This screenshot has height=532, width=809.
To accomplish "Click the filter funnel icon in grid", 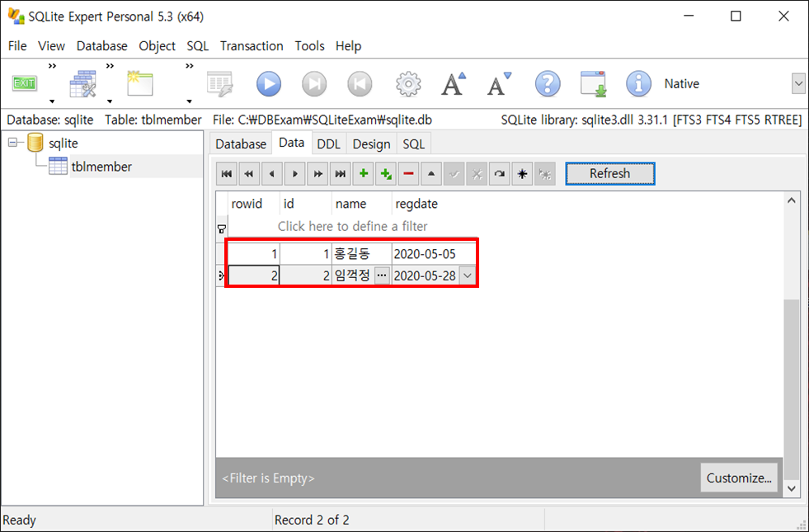I will [x=222, y=228].
